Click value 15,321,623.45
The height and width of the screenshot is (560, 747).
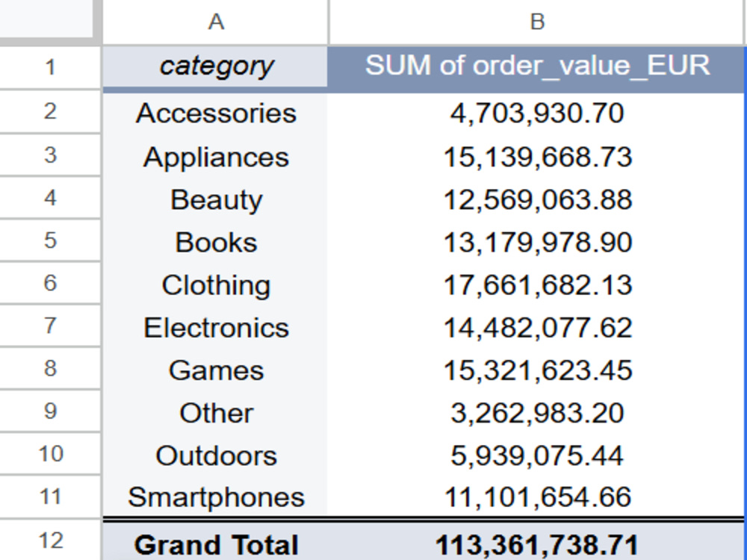(x=536, y=370)
